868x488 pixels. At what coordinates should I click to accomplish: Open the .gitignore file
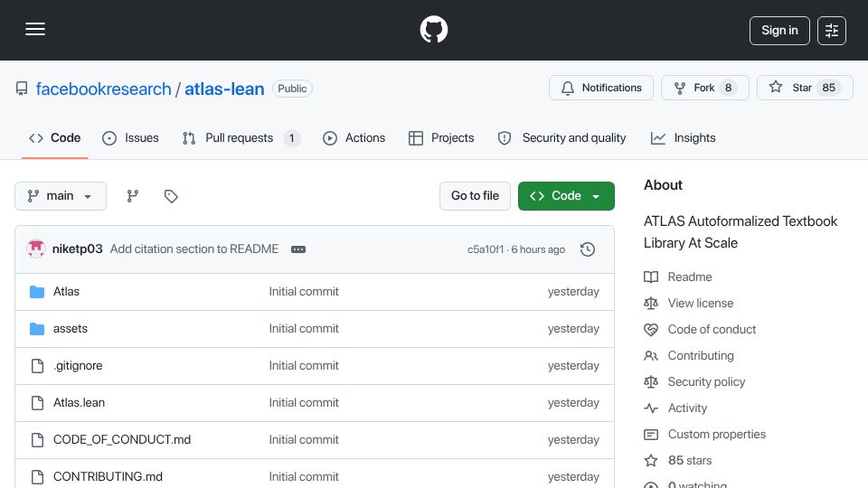[78, 366]
